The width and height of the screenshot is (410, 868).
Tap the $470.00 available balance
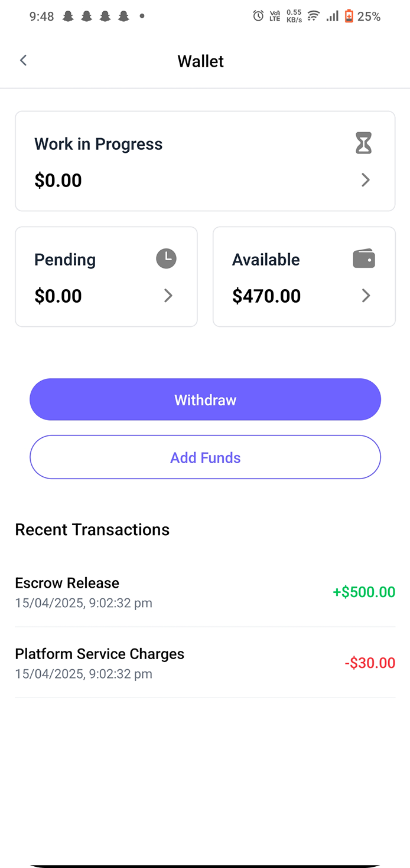click(x=266, y=296)
